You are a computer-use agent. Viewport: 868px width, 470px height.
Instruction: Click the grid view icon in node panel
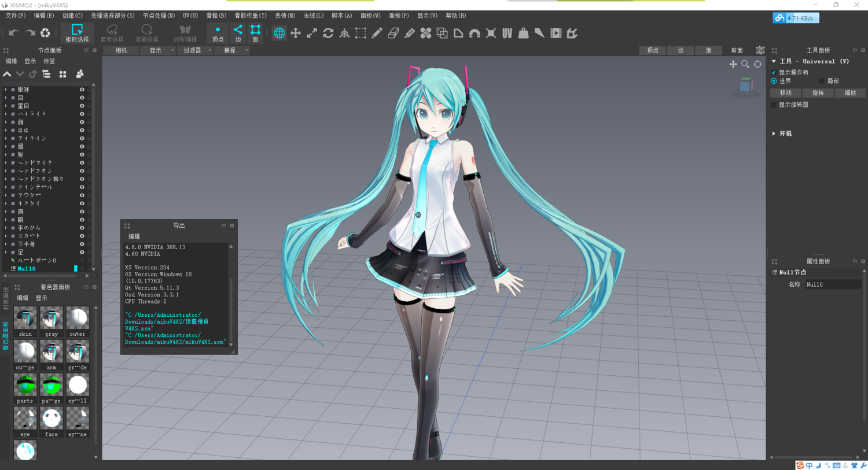click(x=62, y=74)
